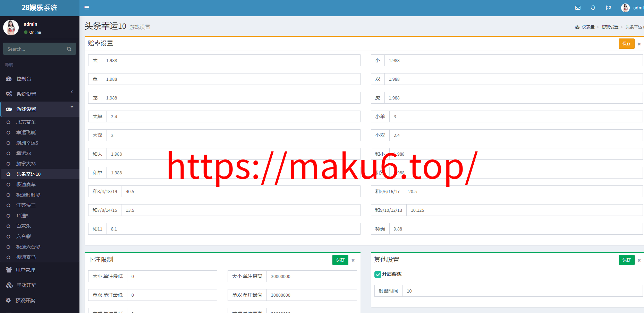Toggle the 开启游戏 checkbox
The width and height of the screenshot is (644, 313).
tap(378, 274)
